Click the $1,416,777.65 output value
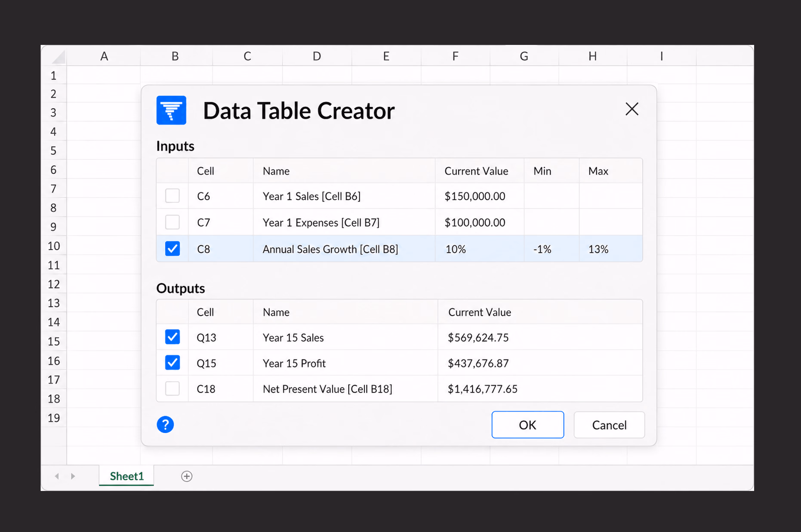This screenshot has height=532, width=801. pos(483,389)
